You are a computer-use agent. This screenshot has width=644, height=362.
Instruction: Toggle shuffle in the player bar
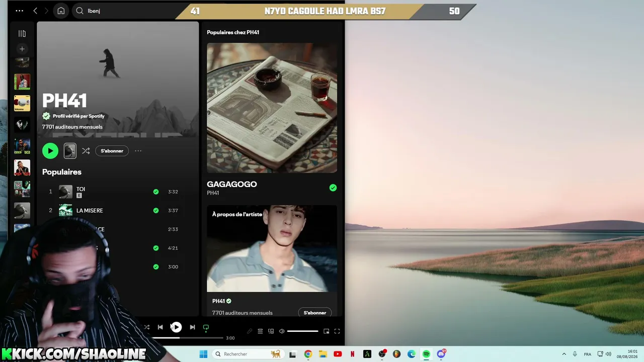pos(147,327)
